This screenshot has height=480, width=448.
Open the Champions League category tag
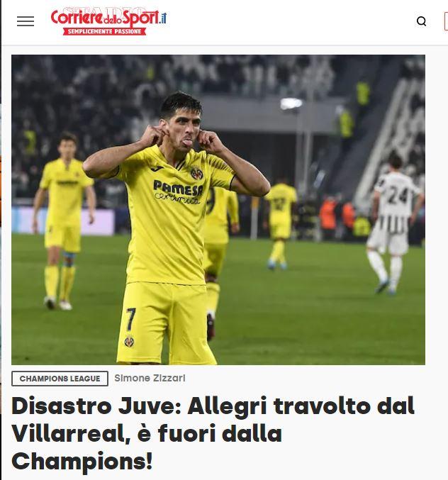pos(60,379)
